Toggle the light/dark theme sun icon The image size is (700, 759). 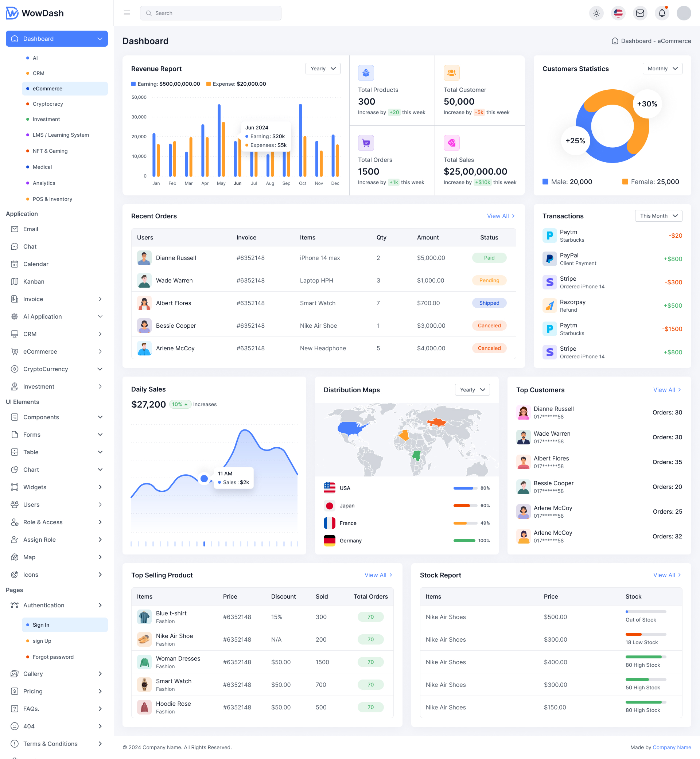coord(596,13)
